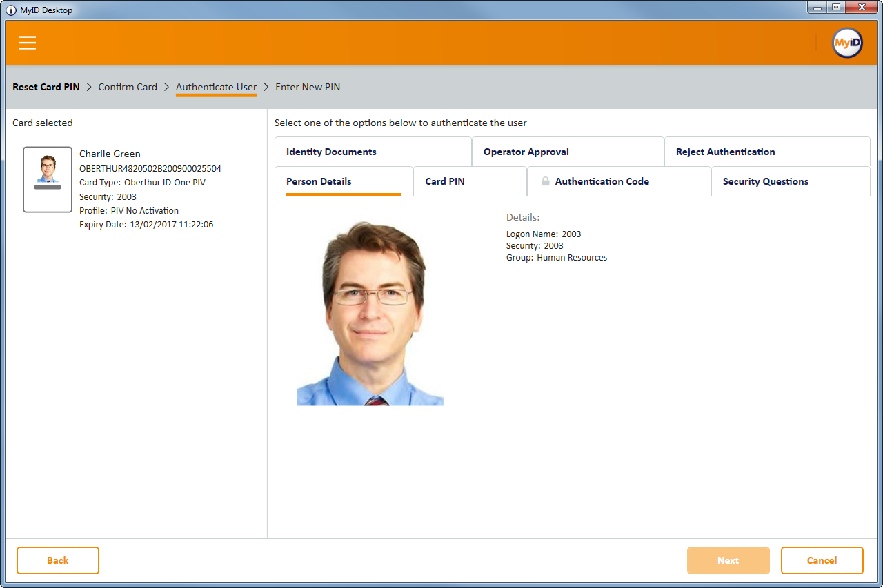The image size is (883, 588).
Task: Switch to the Identity Documents tab
Action: coord(373,152)
